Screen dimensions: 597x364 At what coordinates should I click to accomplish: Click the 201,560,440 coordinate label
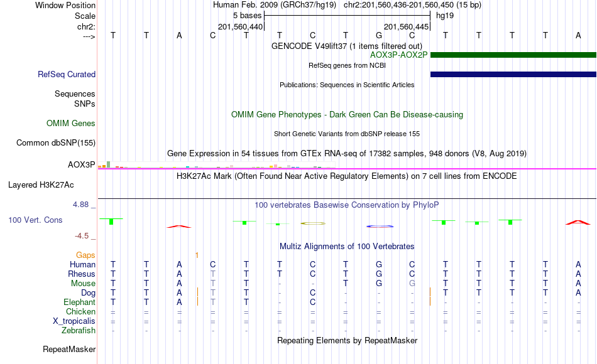pos(240,27)
